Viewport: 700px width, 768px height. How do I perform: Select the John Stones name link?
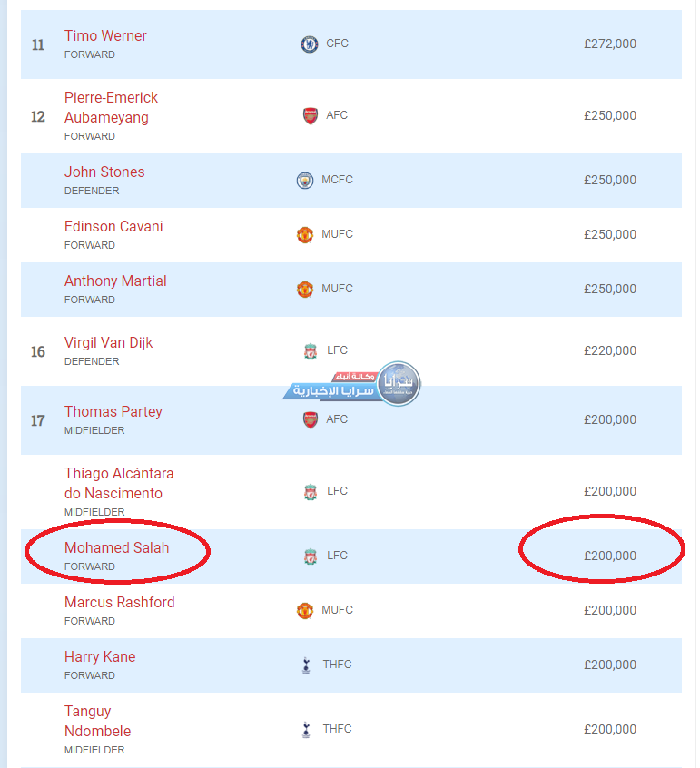tap(104, 172)
